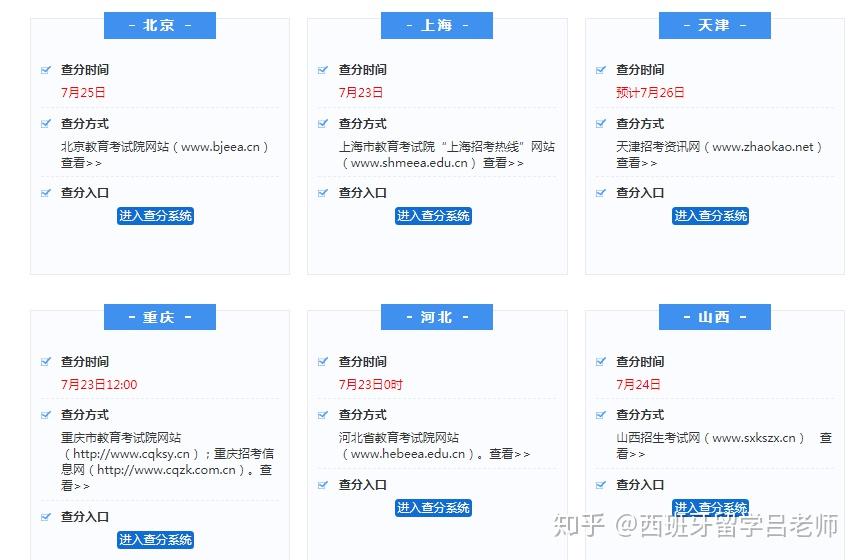Click checkmark icon beside 山西 查分入口

[x=601, y=485]
